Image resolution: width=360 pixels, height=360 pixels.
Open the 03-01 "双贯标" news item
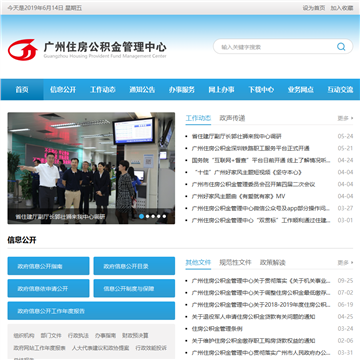click(x=261, y=220)
